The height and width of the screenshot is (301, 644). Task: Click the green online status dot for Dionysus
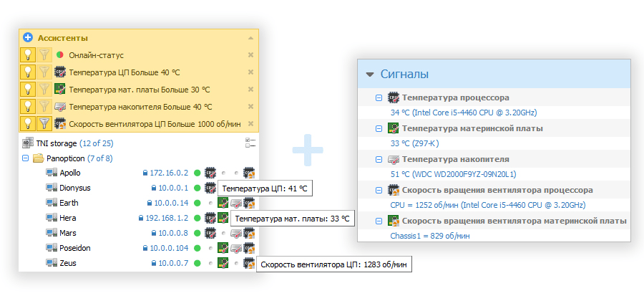[197, 188]
